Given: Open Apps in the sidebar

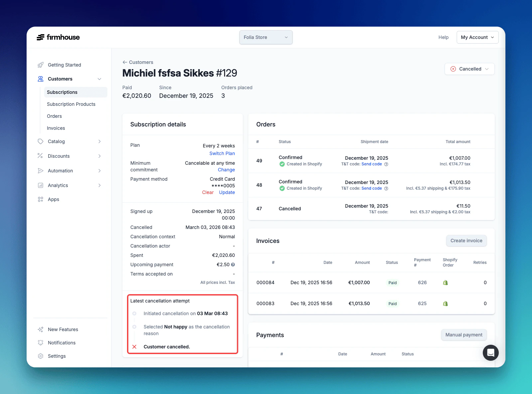Looking at the screenshot, I should pyautogui.click(x=54, y=199).
